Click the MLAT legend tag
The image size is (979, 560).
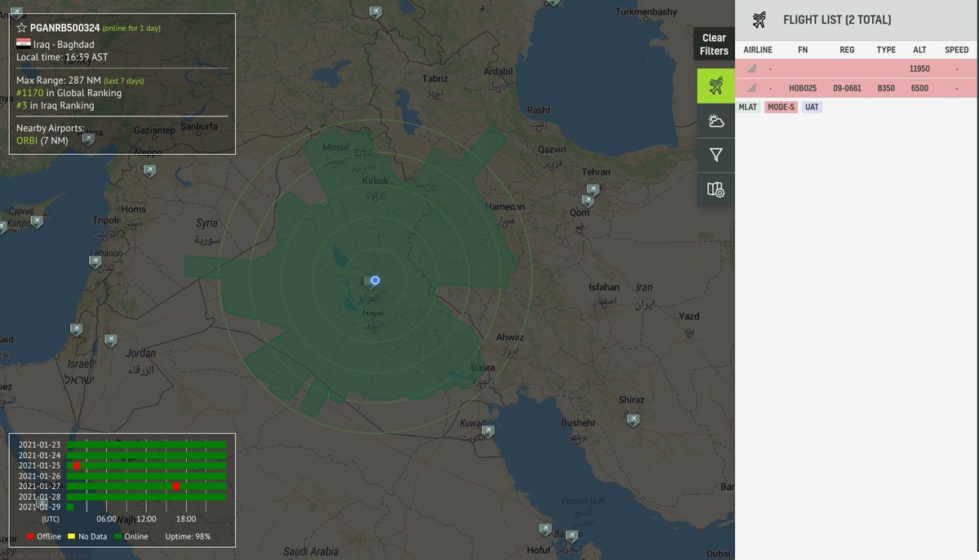(x=748, y=107)
